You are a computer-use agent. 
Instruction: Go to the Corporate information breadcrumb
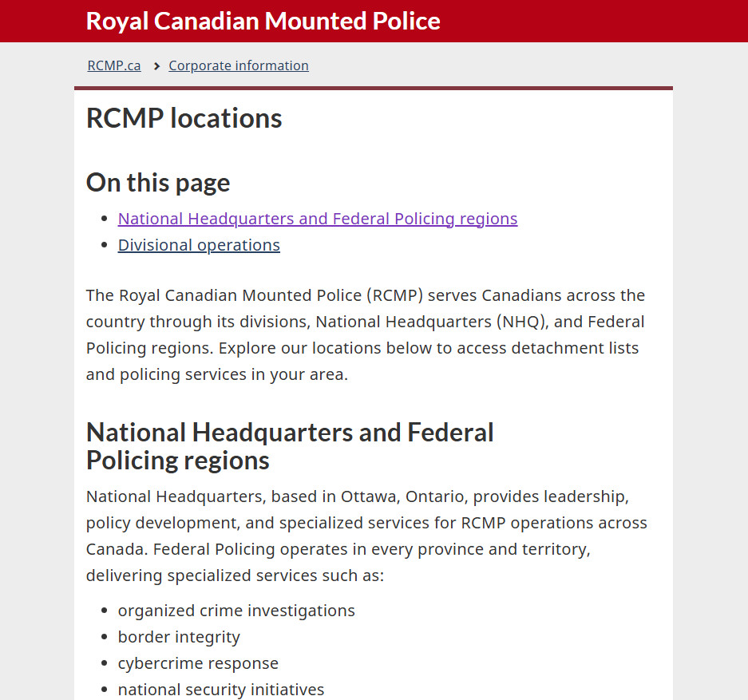pyautogui.click(x=239, y=65)
